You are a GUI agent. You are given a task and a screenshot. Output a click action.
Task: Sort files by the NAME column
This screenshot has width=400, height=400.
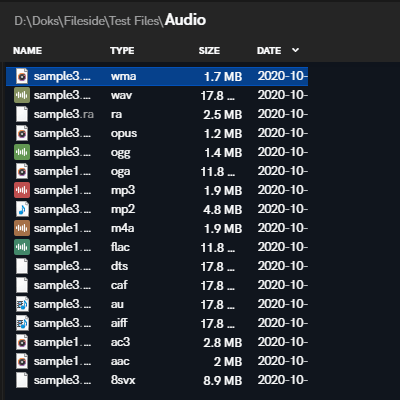click(x=27, y=51)
